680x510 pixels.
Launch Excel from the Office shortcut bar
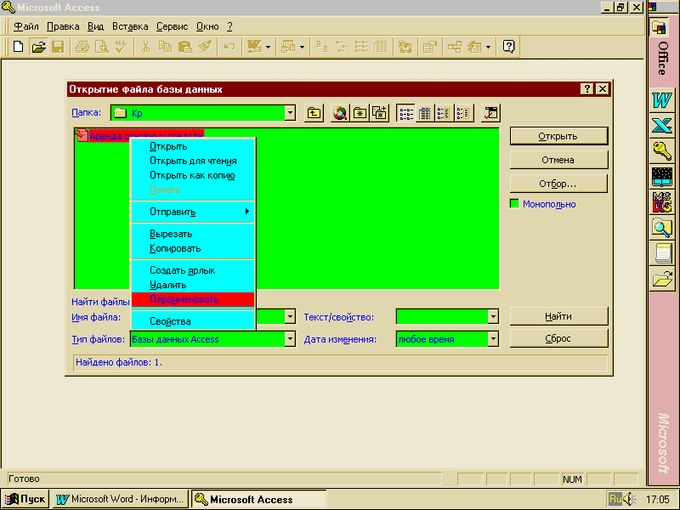coord(661,125)
